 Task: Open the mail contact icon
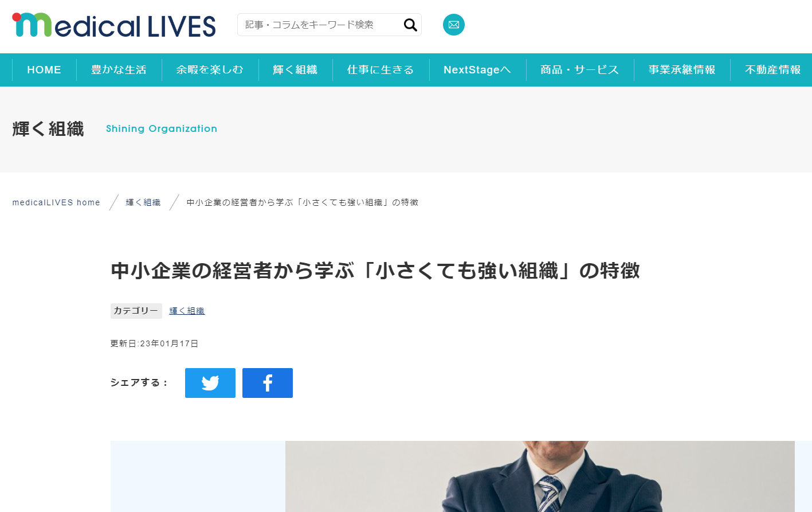(454, 25)
